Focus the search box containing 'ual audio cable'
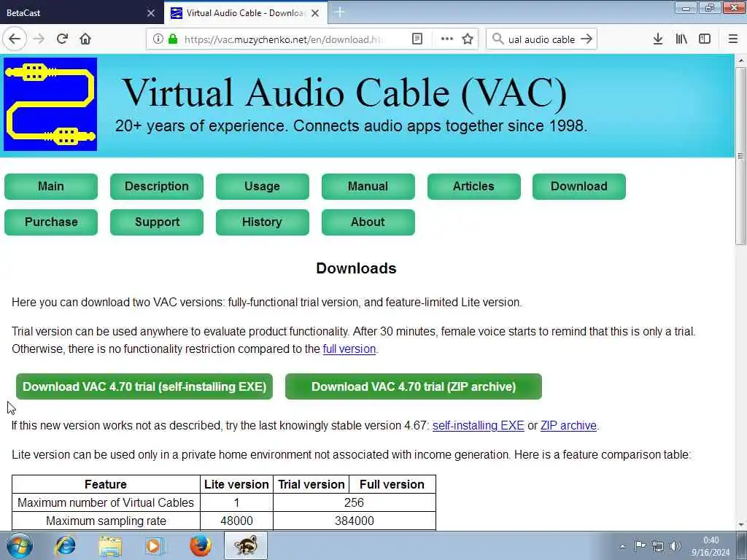Image resolution: width=747 pixels, height=560 pixels. pyautogui.click(x=542, y=39)
